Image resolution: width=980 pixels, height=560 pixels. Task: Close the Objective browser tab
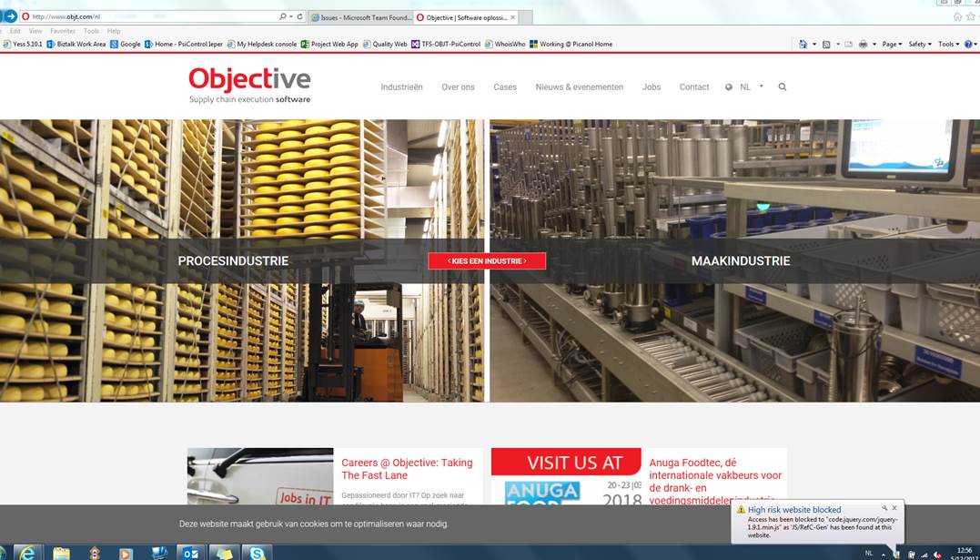pos(513,17)
